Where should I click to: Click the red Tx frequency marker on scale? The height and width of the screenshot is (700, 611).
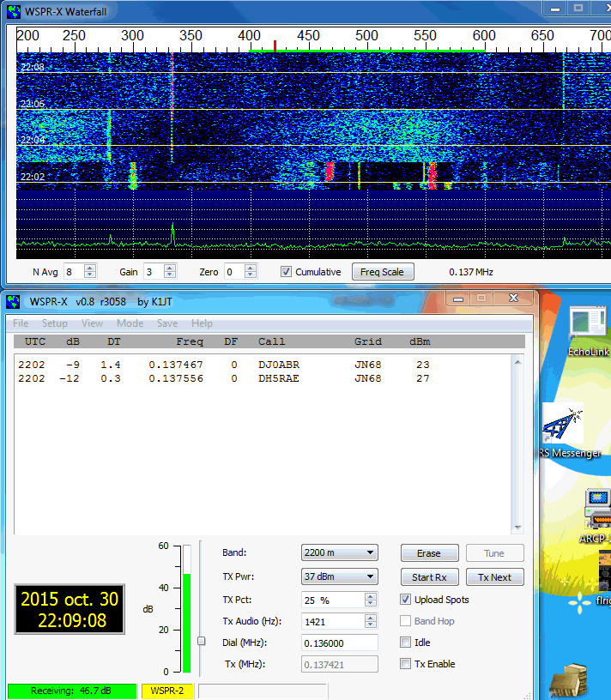275,46
